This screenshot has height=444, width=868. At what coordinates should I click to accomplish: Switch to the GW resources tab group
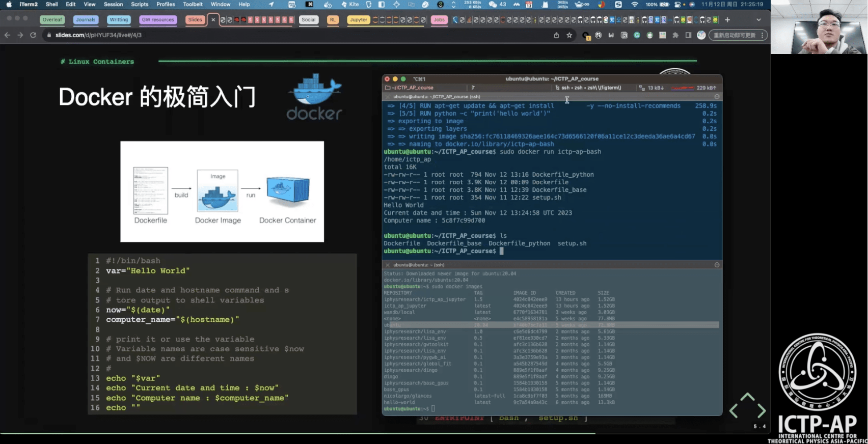(158, 20)
